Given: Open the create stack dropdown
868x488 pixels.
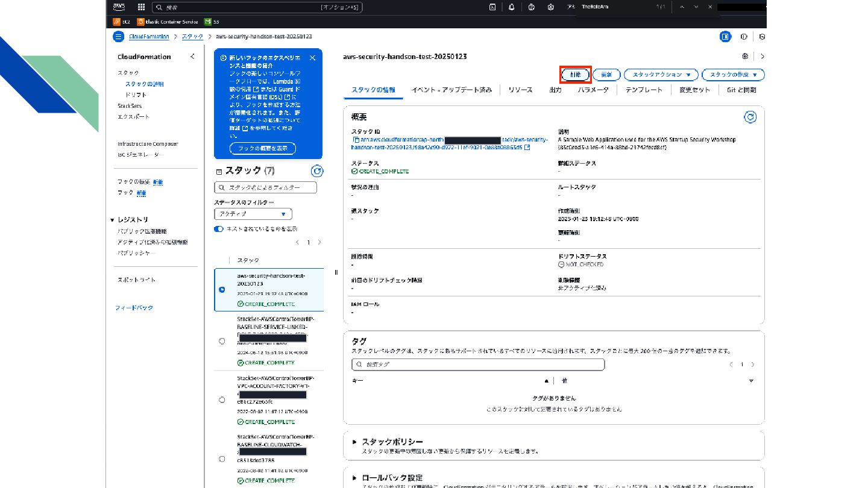Looking at the screenshot, I should pos(733,75).
